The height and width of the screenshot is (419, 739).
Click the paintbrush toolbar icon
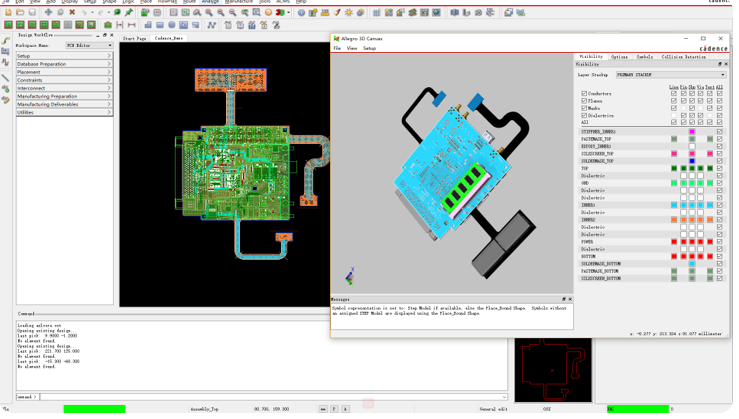[x=337, y=13]
